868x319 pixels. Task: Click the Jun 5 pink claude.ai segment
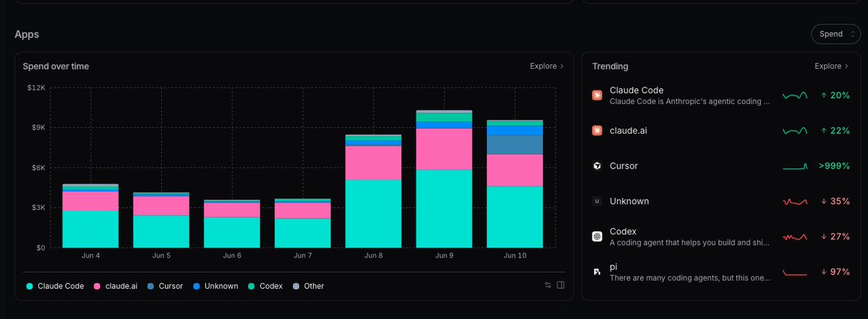pyautogui.click(x=161, y=206)
